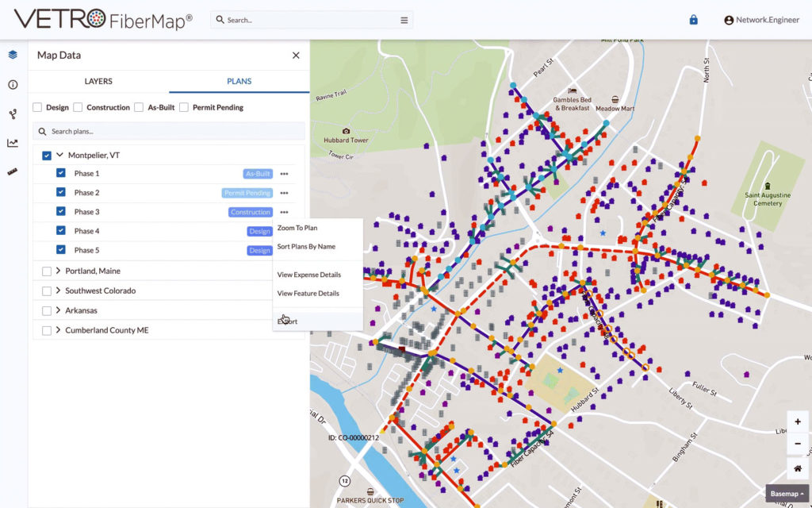The height and width of the screenshot is (508, 812).
Task: Check the Southwest Colorado plan checkbox
Action: pyautogui.click(x=47, y=291)
